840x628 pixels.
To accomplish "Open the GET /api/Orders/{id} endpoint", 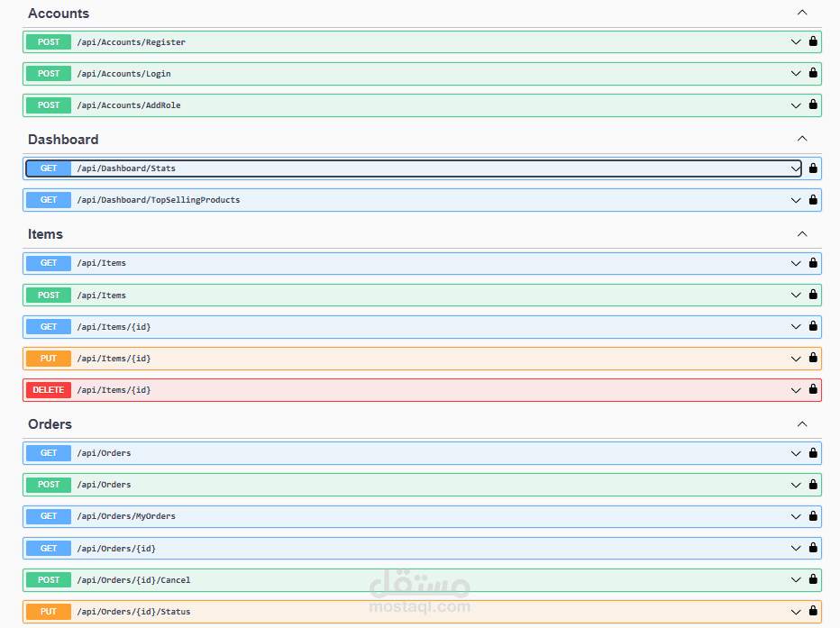I will coord(361,548).
